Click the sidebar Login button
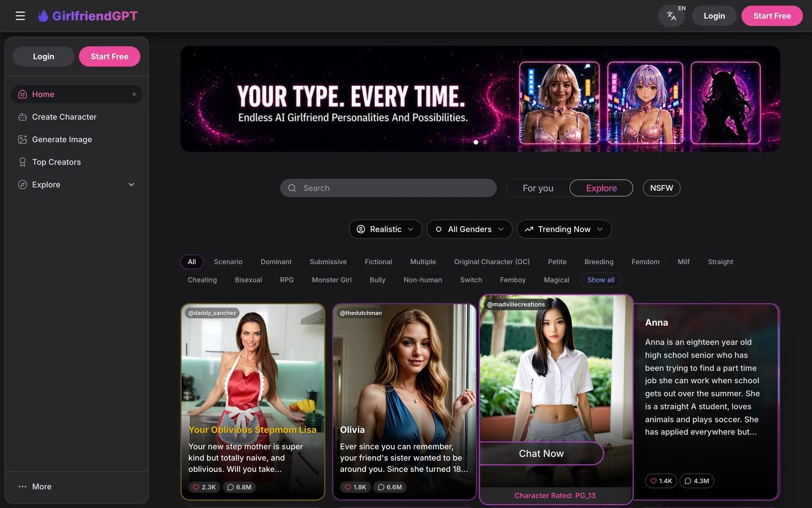The height and width of the screenshot is (508, 812). coord(44,56)
